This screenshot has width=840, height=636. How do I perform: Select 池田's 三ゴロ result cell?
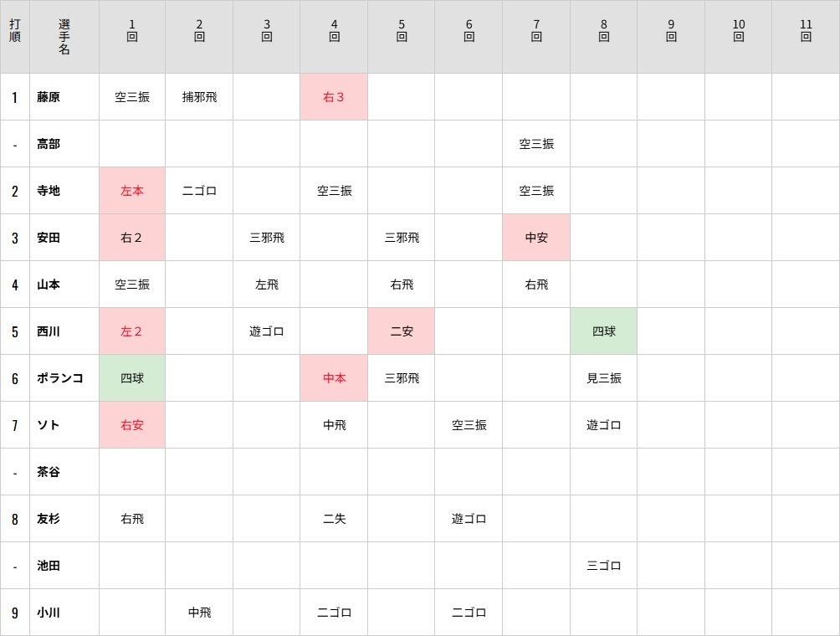coord(603,566)
